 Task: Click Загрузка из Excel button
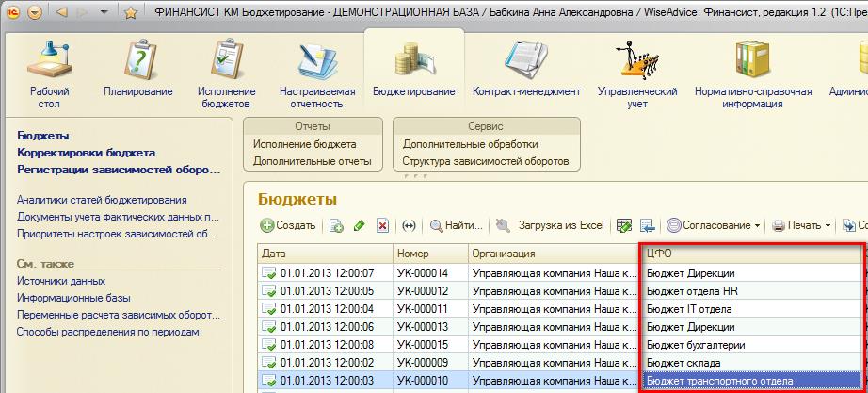click(x=561, y=225)
